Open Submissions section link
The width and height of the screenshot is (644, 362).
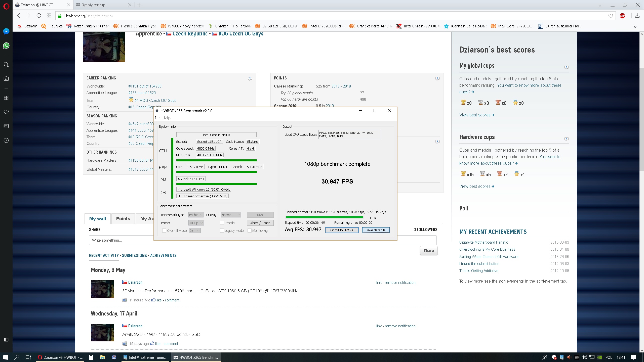pos(134,255)
